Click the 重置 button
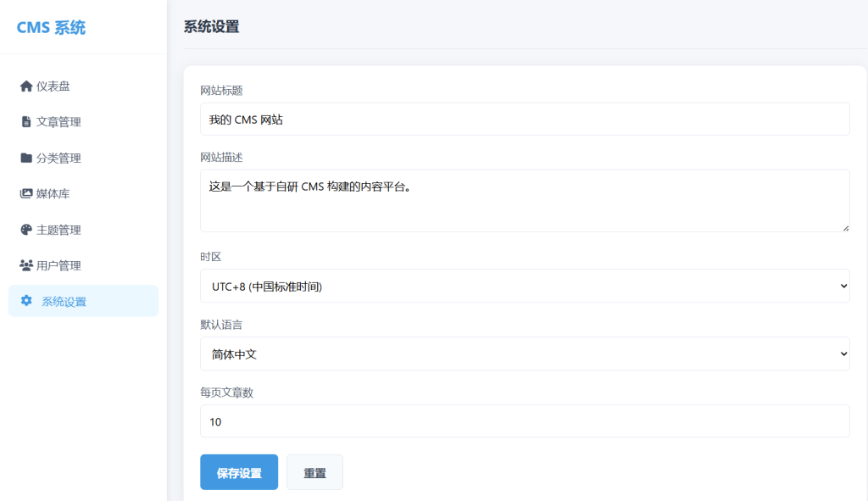Screen dimensions: 868x501 pos(314,473)
